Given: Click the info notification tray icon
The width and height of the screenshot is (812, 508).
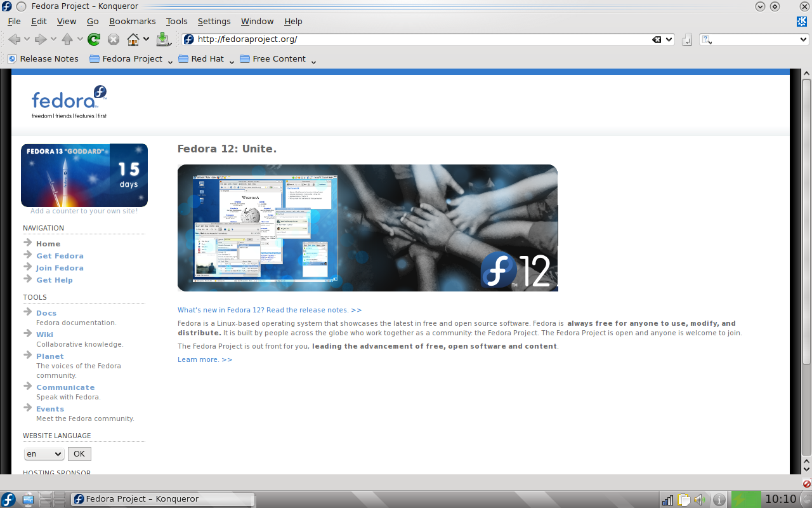Looking at the screenshot, I should tap(719, 500).
